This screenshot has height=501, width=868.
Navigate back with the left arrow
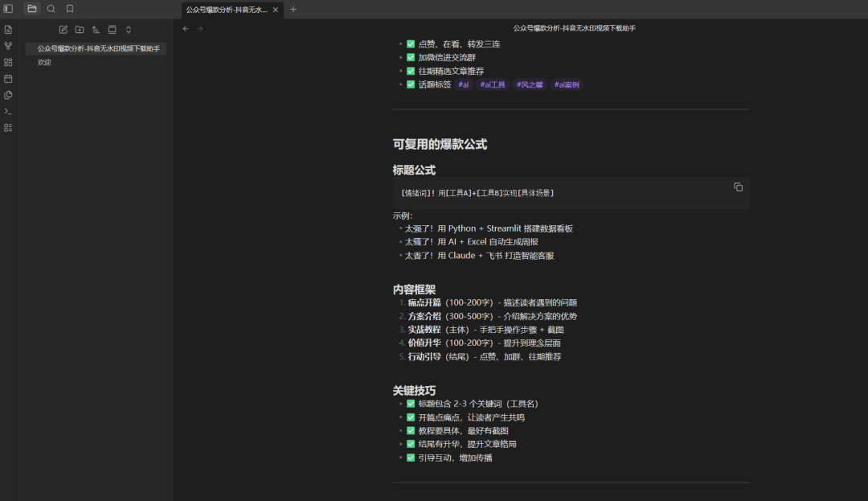point(186,29)
